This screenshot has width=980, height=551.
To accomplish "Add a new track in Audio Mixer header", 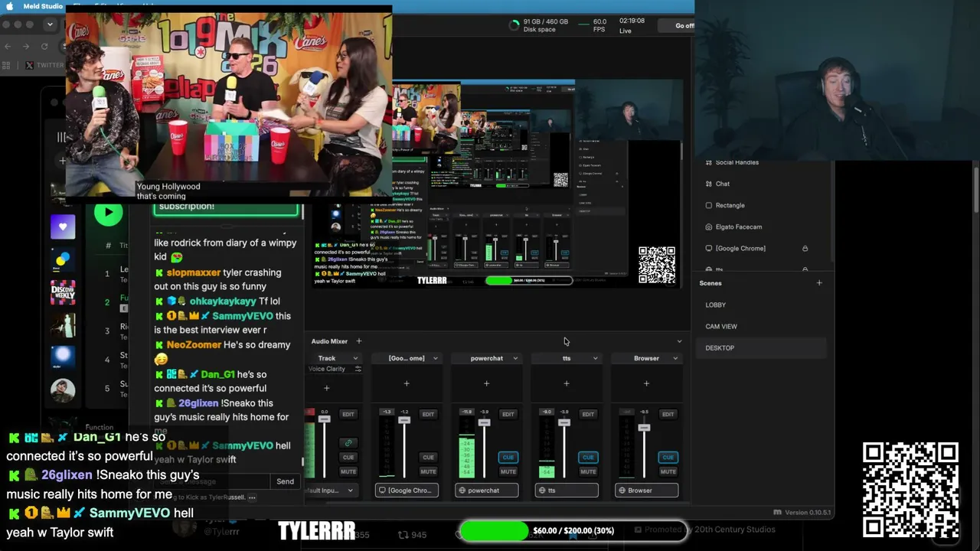I will pos(358,341).
